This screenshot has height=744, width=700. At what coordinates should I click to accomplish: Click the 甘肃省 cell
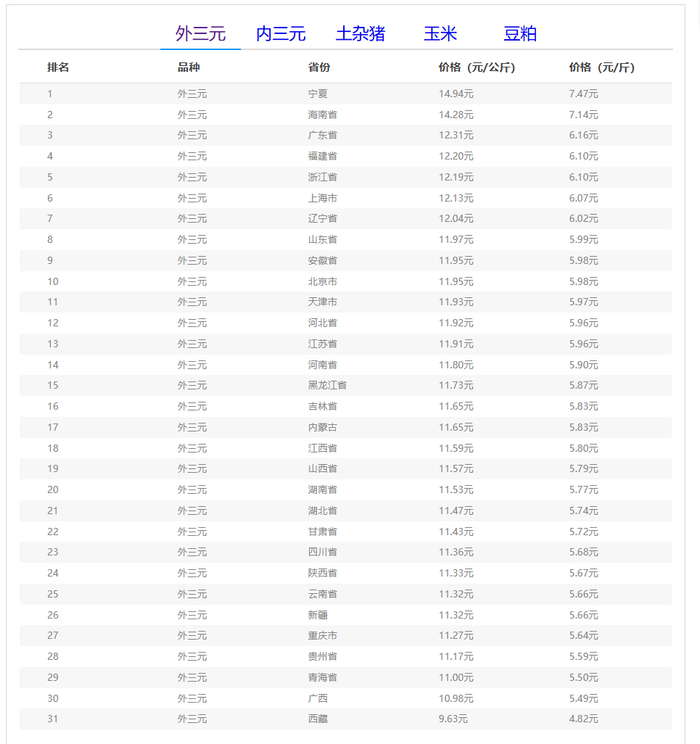322,531
